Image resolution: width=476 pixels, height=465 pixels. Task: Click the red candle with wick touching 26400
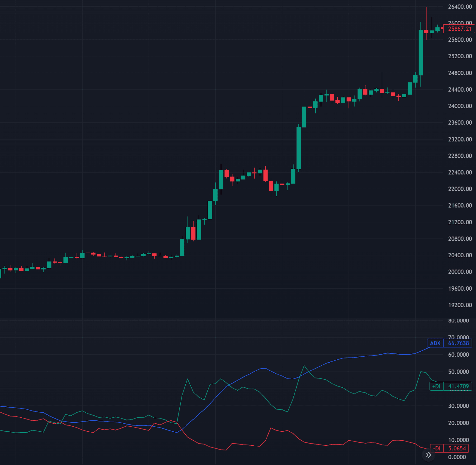(426, 31)
